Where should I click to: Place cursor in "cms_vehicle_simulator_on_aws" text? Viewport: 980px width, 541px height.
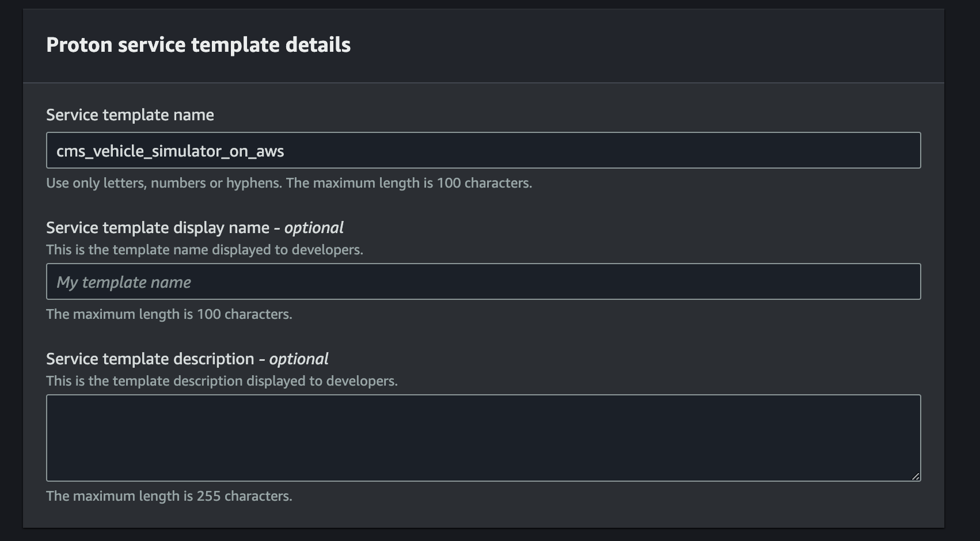170,151
